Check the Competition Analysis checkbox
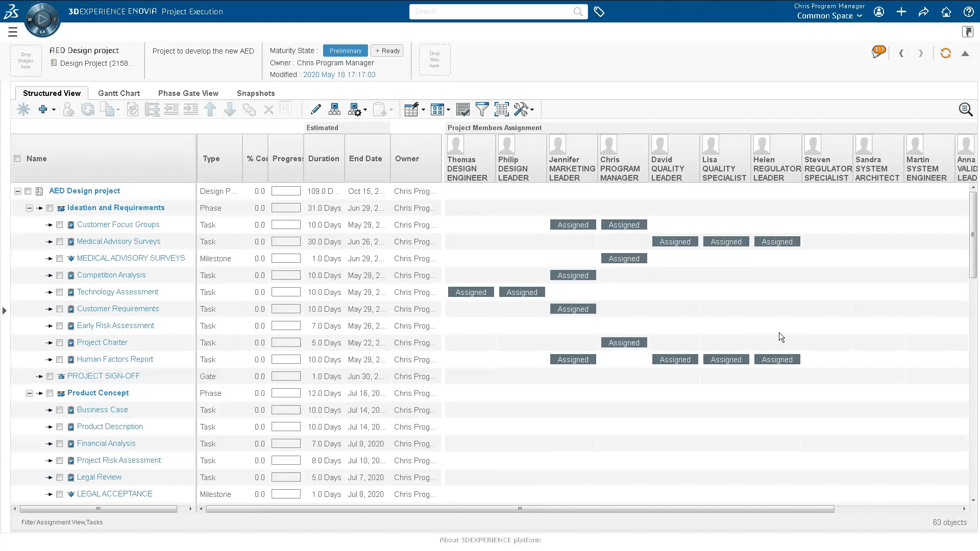980x551 pixels. (59, 275)
